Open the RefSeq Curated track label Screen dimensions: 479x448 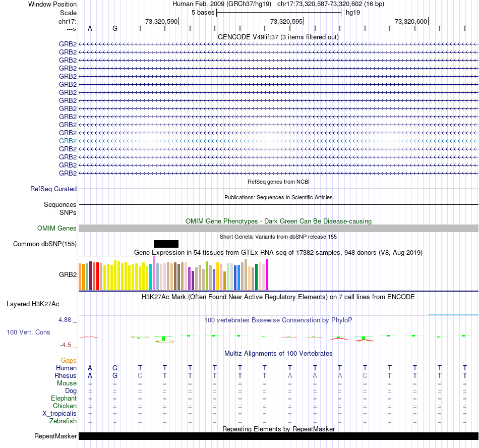(x=53, y=189)
